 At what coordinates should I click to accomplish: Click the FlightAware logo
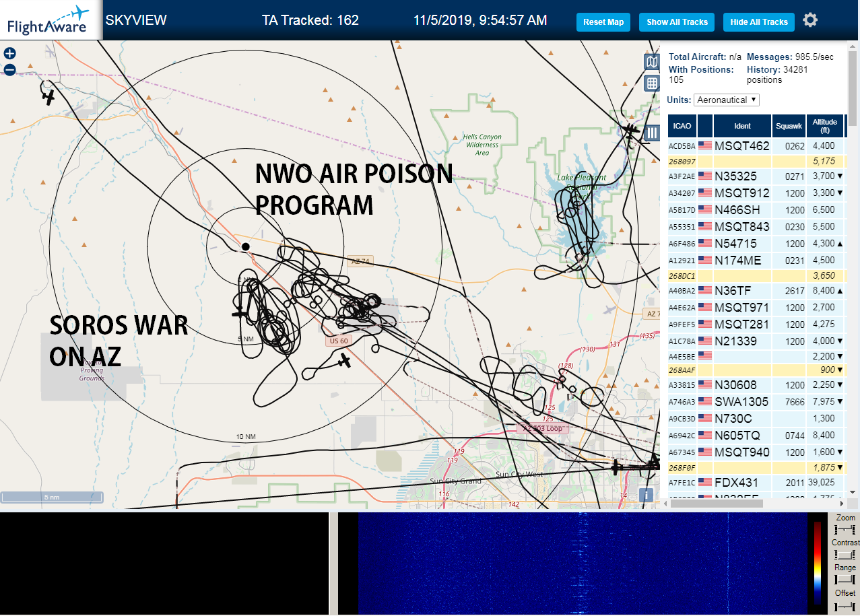point(51,20)
